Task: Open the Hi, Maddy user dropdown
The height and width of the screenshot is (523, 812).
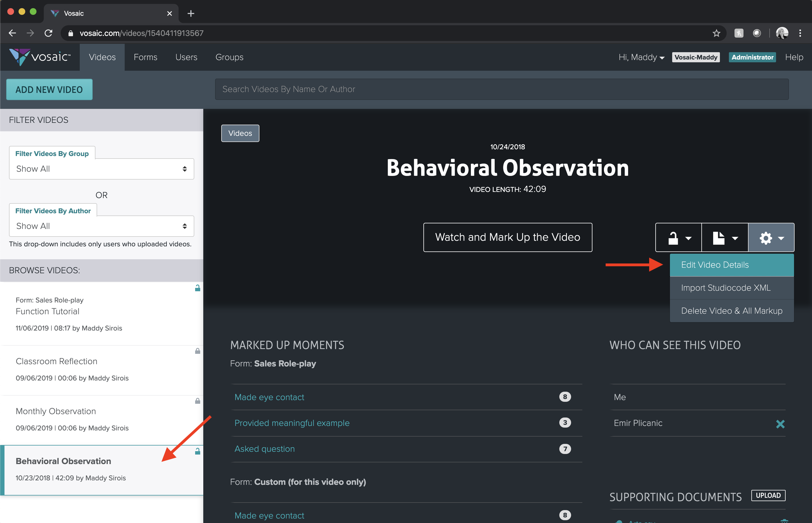Action: [641, 58]
